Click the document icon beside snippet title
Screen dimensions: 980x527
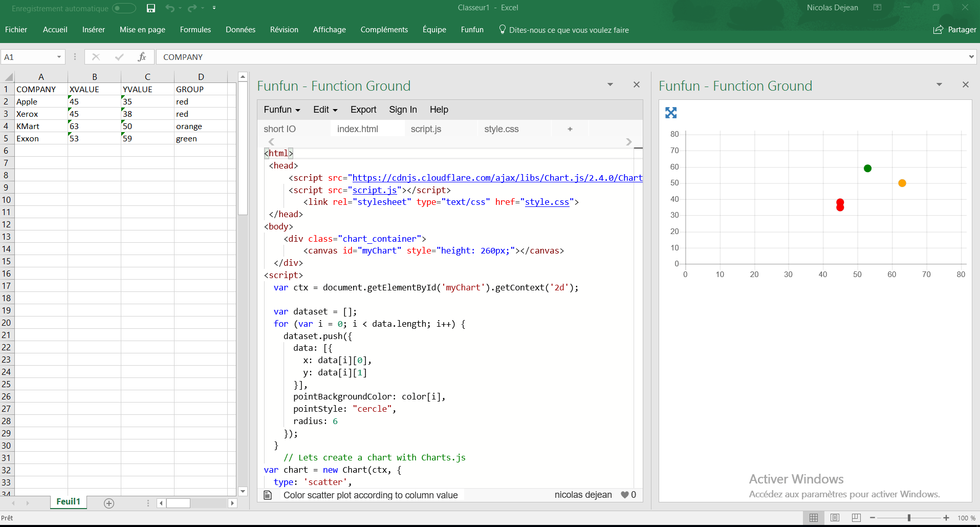click(268, 495)
